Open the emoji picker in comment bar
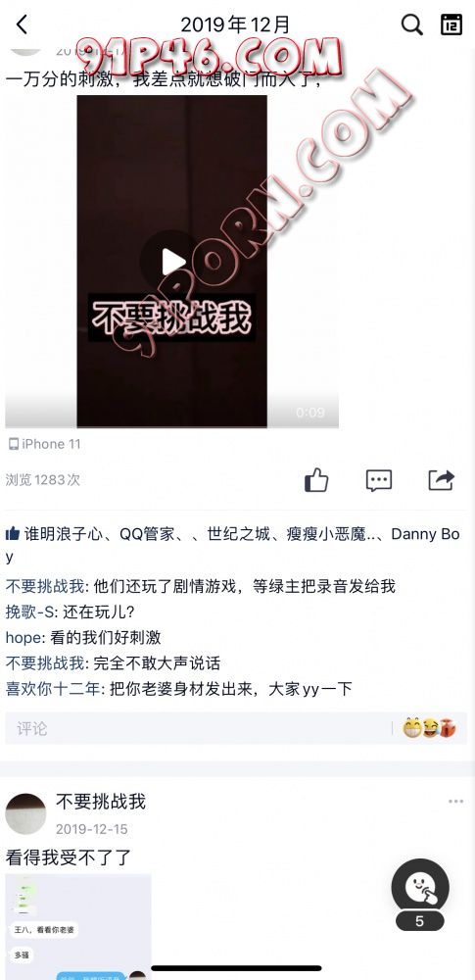 tap(429, 728)
